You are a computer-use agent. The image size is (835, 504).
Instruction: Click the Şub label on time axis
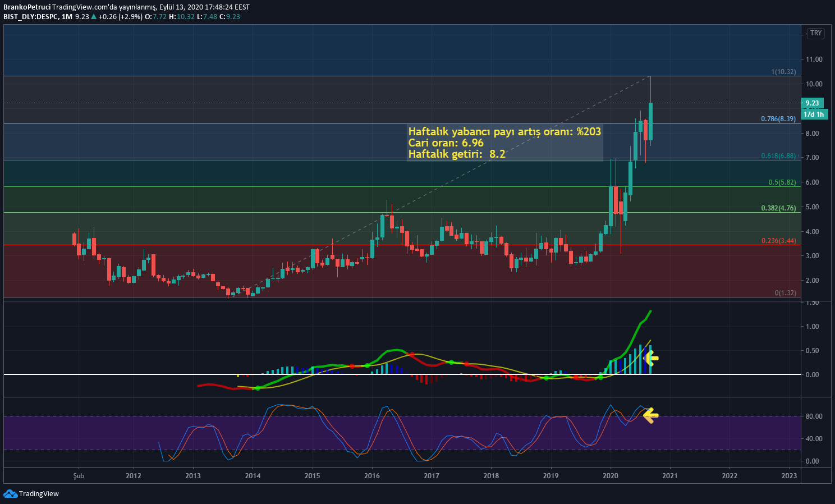coord(79,476)
